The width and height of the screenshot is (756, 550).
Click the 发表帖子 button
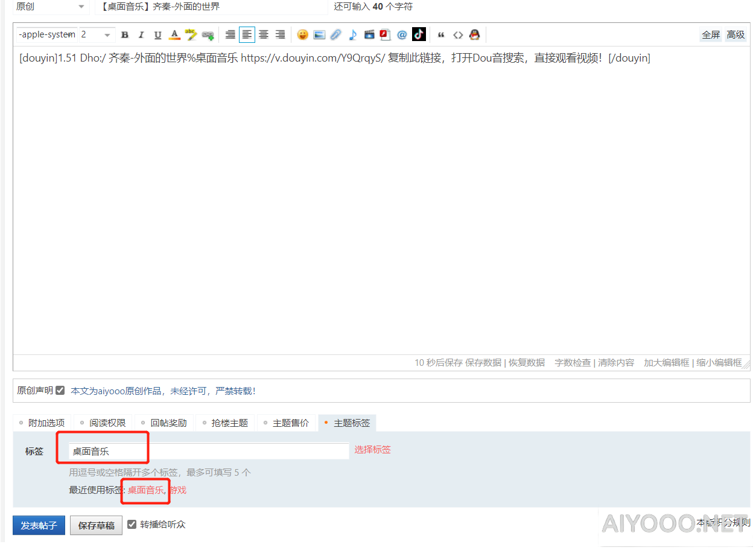(x=39, y=525)
